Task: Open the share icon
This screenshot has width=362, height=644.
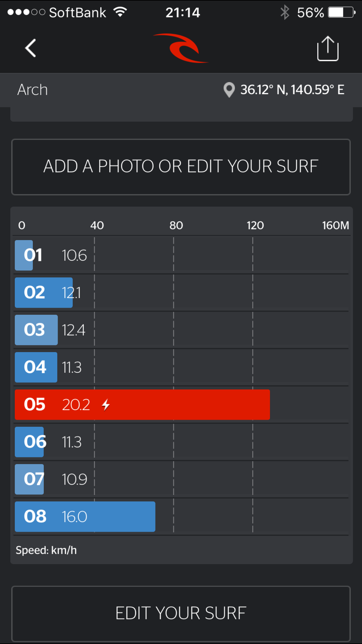Action: [328, 48]
